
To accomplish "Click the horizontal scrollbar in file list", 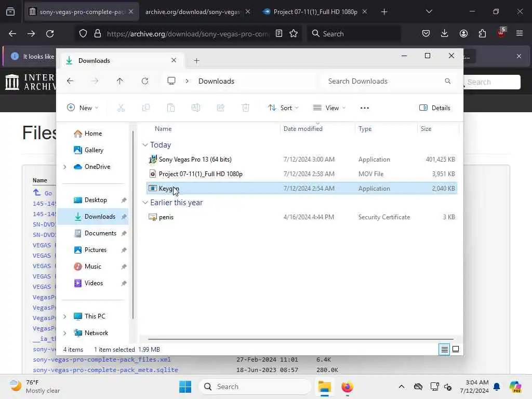I will 301,339.
